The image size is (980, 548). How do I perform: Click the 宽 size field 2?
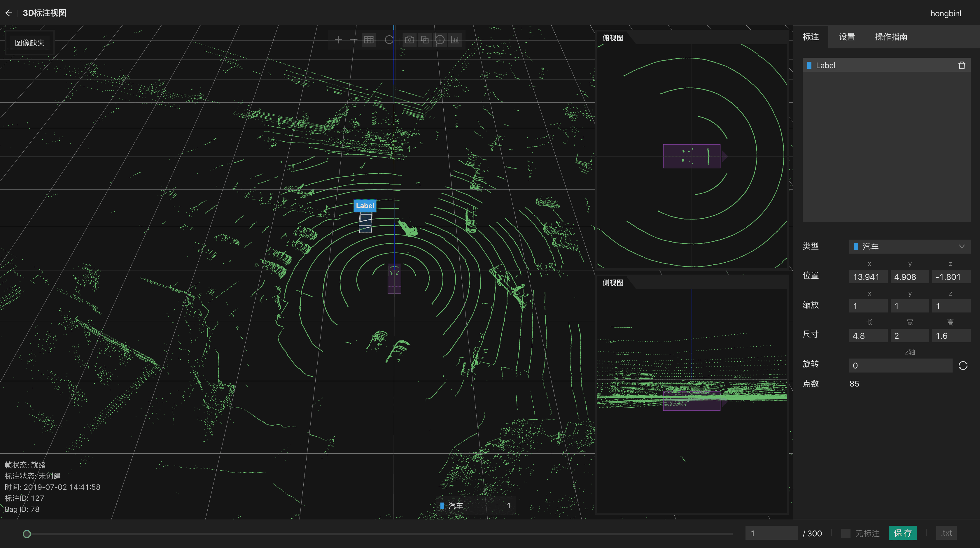pyautogui.click(x=910, y=336)
